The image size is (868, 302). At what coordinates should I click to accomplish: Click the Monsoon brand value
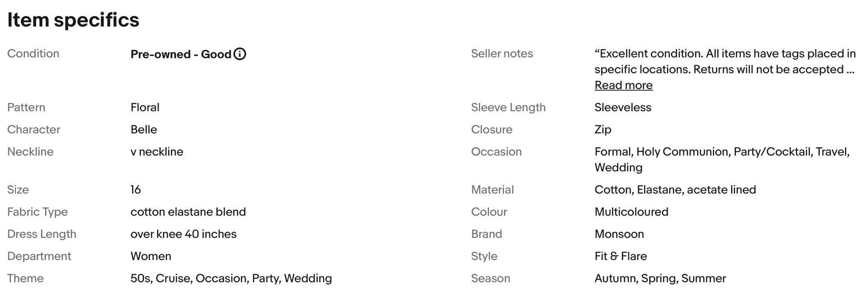point(619,234)
